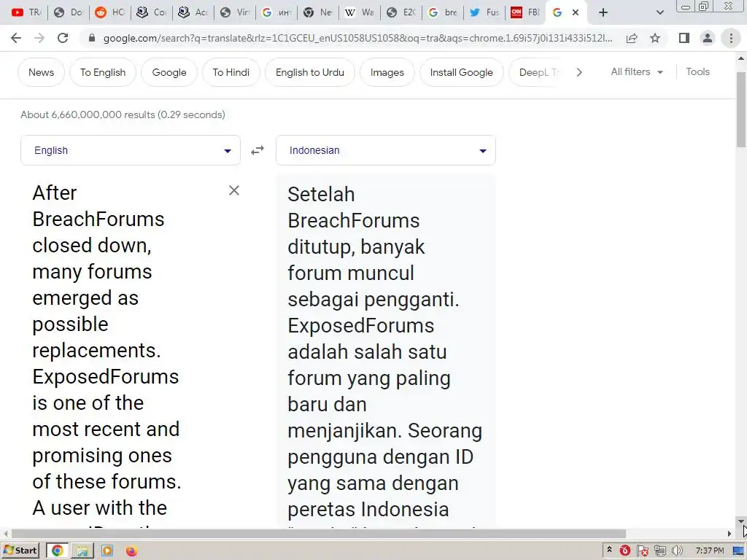The height and width of the screenshot is (560, 747).
Task: Open source language English dropdown
Action: (131, 150)
